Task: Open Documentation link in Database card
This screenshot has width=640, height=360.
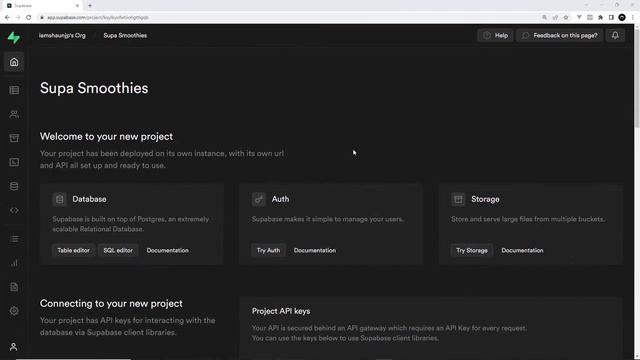Action: pos(167,250)
